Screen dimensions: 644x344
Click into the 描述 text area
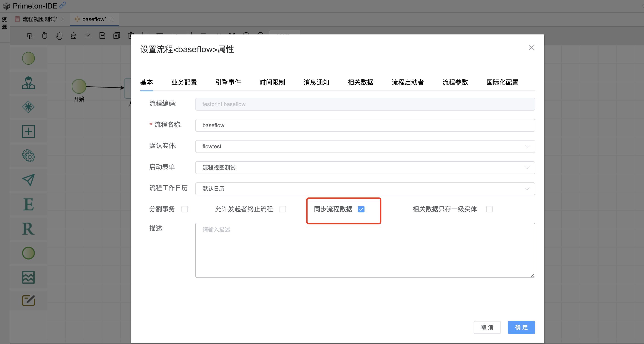coord(365,250)
